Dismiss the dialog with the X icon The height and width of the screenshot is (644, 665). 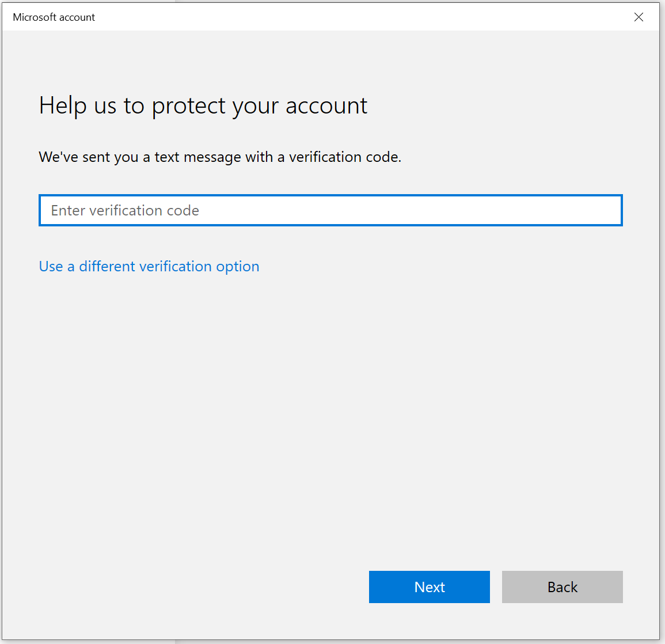pos(639,17)
